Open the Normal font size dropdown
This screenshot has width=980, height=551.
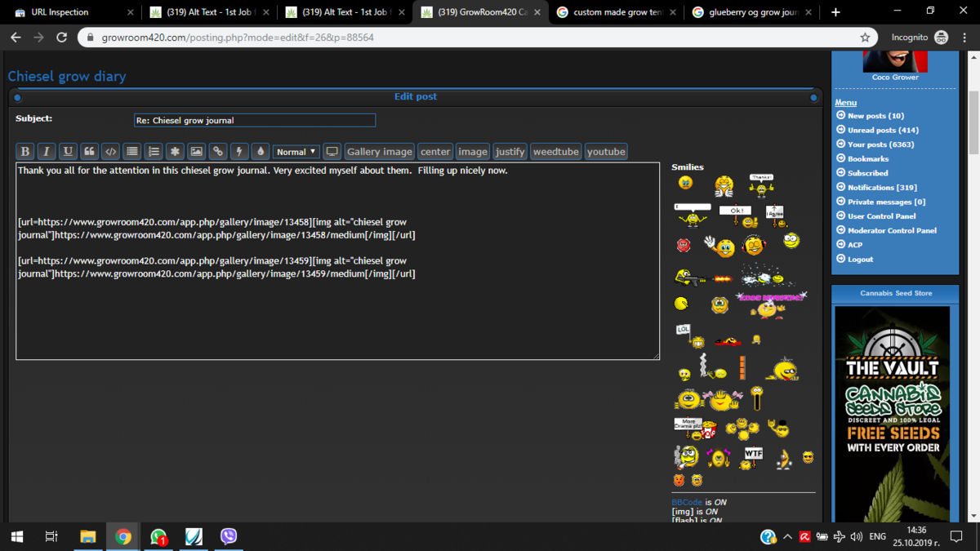click(x=296, y=152)
